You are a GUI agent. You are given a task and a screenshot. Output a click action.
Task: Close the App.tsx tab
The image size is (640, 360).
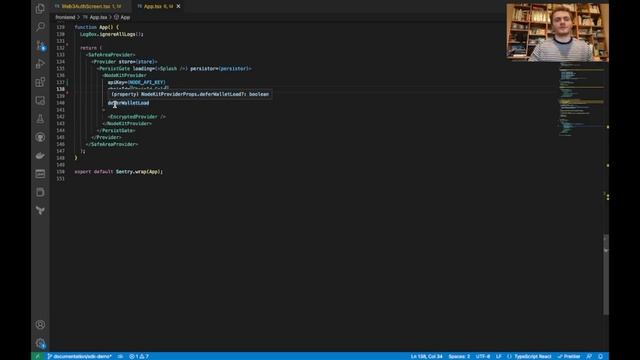[x=178, y=6]
